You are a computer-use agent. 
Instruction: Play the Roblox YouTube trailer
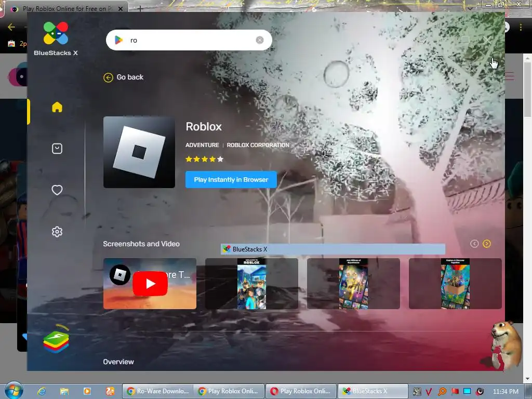click(x=150, y=284)
